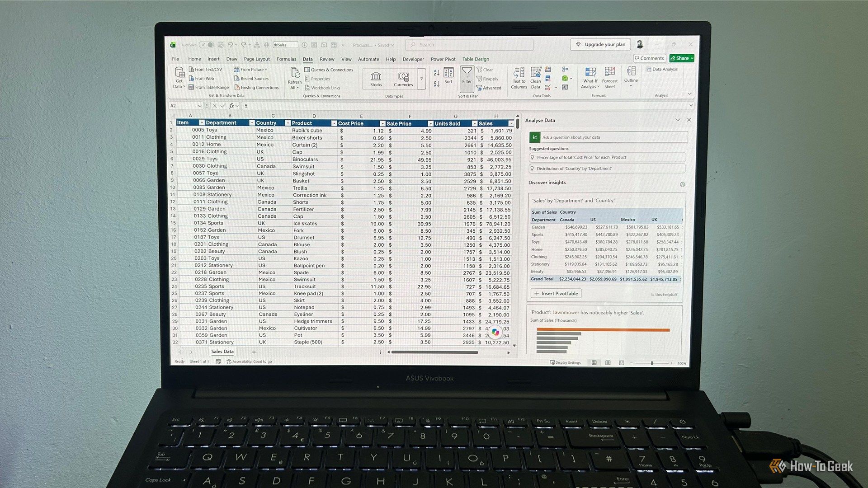
Task: Open Forecast Sheet
Action: click(610, 78)
